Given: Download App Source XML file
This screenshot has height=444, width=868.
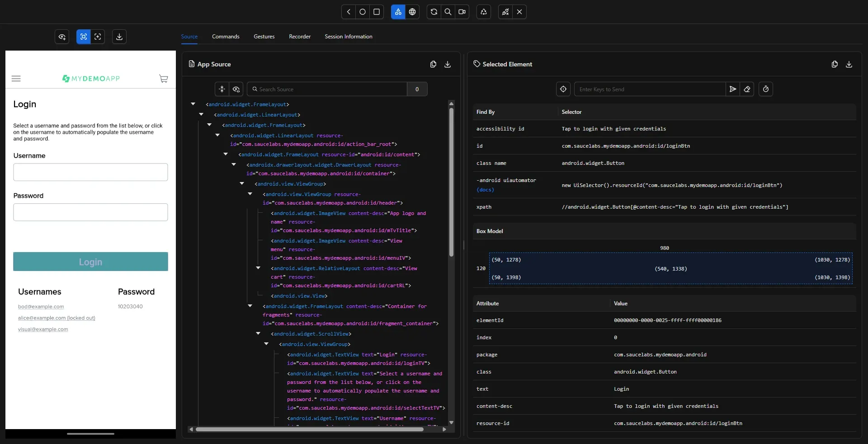Looking at the screenshot, I should (448, 64).
